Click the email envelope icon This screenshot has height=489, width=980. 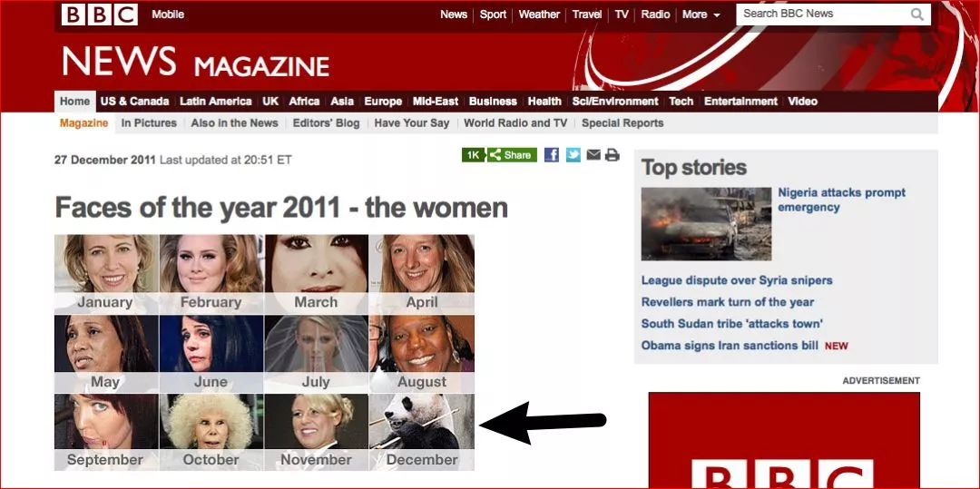coord(593,154)
